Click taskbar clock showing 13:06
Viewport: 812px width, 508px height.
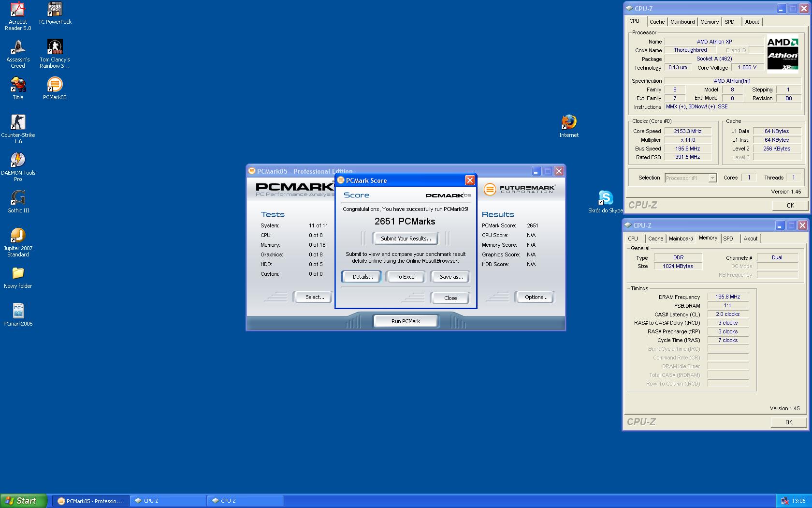click(x=799, y=501)
